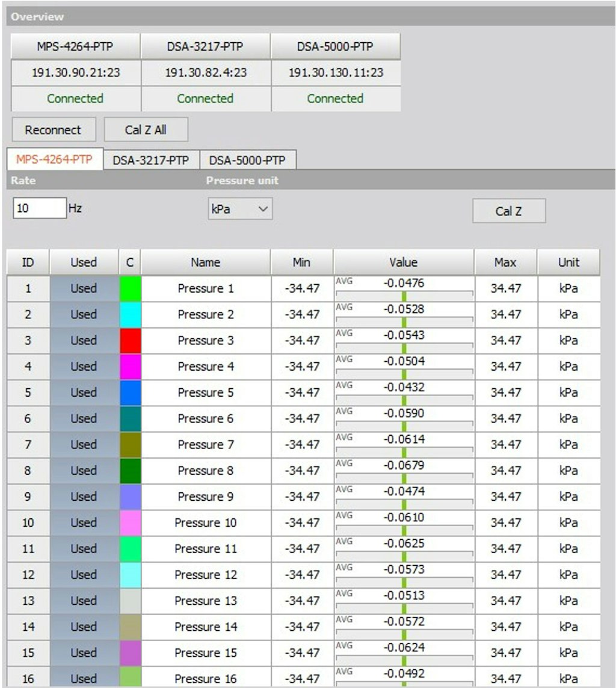Screen dimensions: 616x688
Task: Click the blue color swatch of Pressure 5
Action: pos(130,392)
